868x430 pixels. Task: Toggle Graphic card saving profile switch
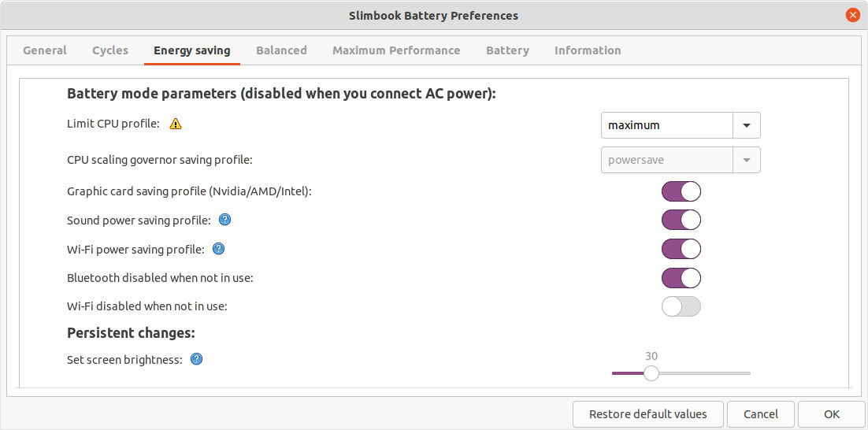(x=681, y=191)
